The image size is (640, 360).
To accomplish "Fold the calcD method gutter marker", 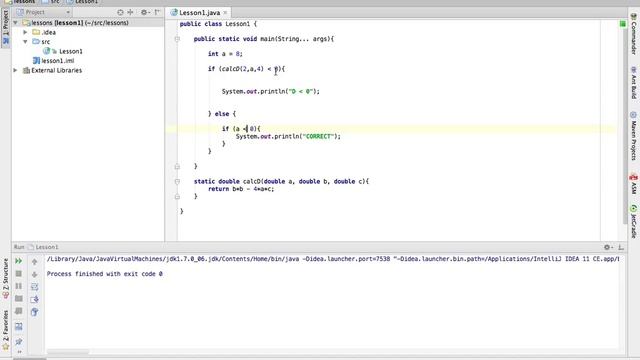I will (x=177, y=181).
